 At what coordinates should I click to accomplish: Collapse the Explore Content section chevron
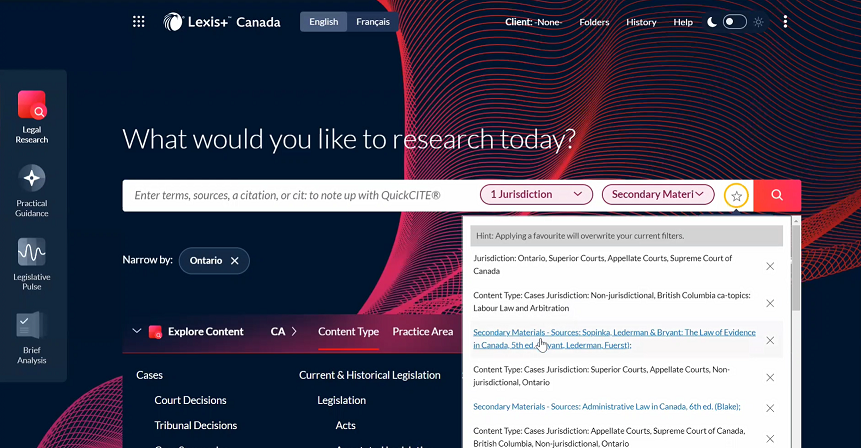tap(137, 331)
